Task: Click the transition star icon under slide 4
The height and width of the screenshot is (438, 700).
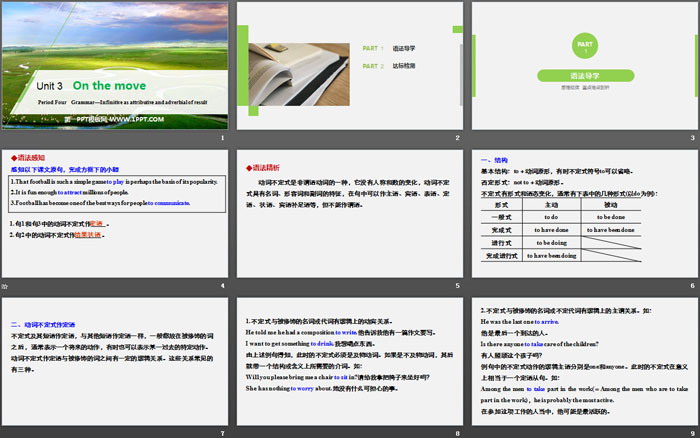Action: click(x=4, y=286)
